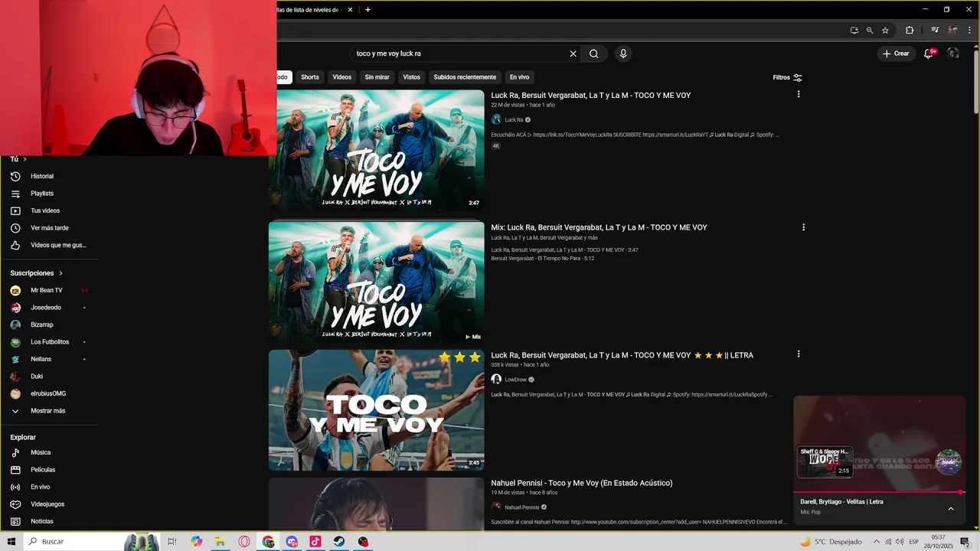
Task: Visit the LowDrow channel link
Action: click(515, 380)
